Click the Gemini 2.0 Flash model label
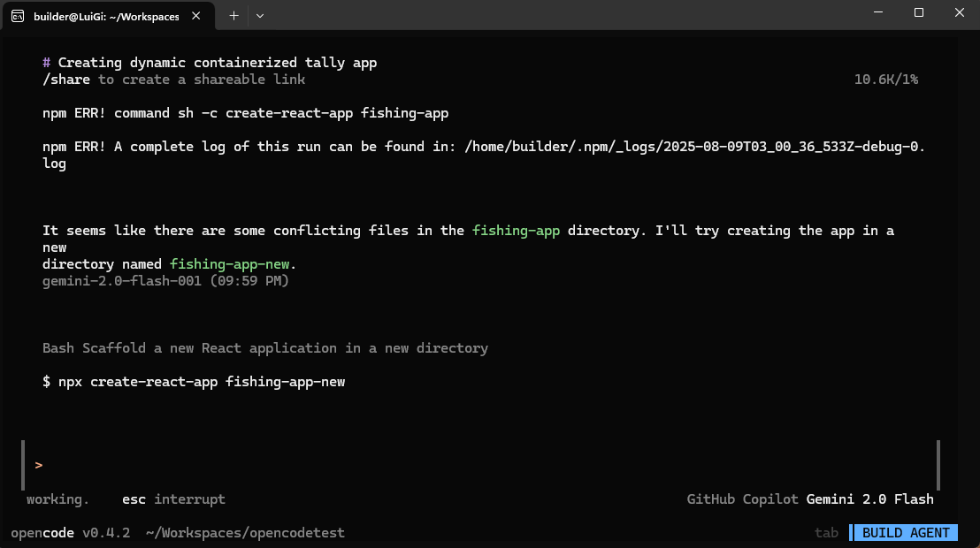 (869, 499)
